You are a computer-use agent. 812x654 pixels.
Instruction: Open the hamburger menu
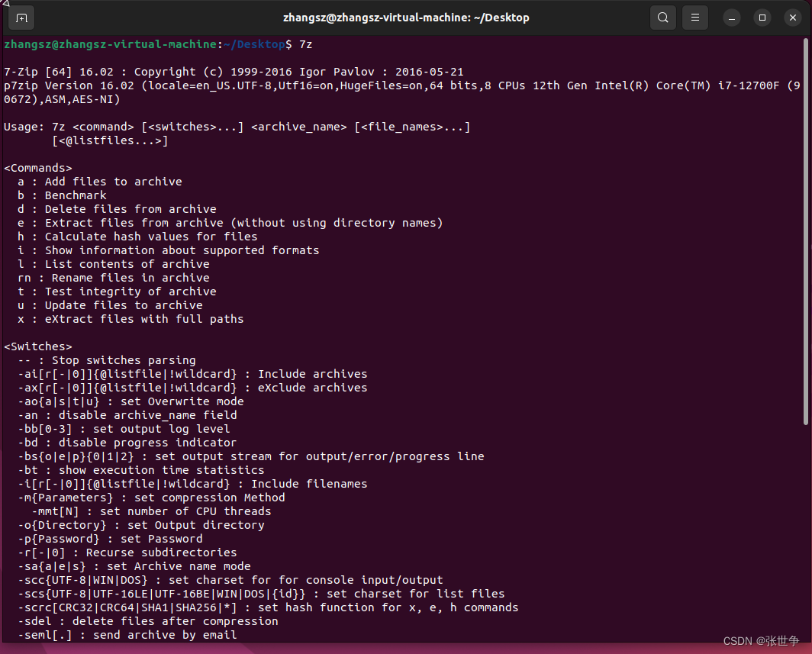tap(694, 17)
